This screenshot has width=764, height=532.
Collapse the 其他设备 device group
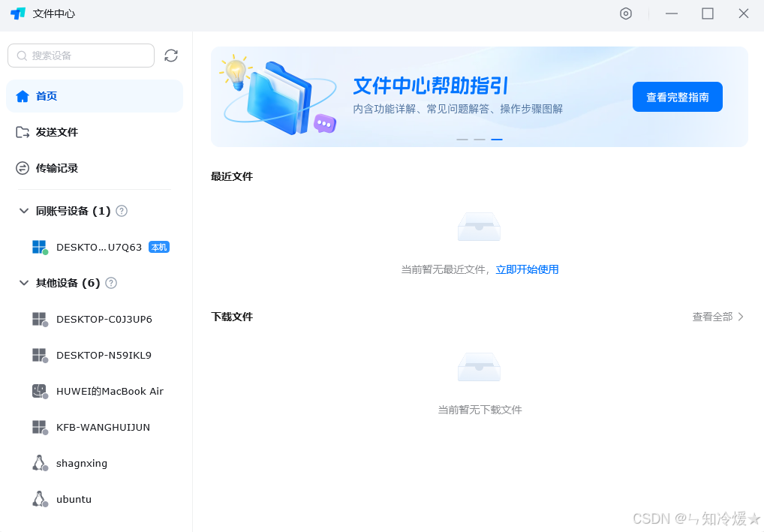click(x=23, y=283)
